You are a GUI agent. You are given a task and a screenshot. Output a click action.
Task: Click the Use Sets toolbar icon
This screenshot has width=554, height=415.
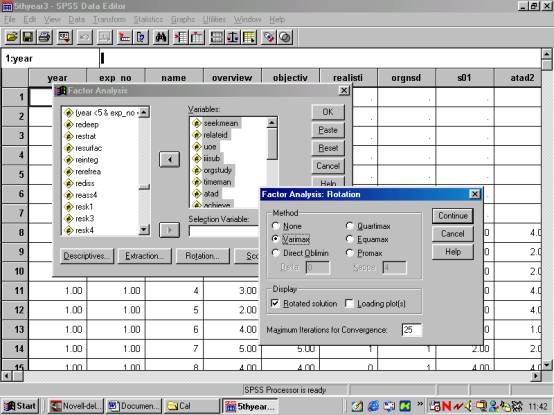tap(285, 37)
